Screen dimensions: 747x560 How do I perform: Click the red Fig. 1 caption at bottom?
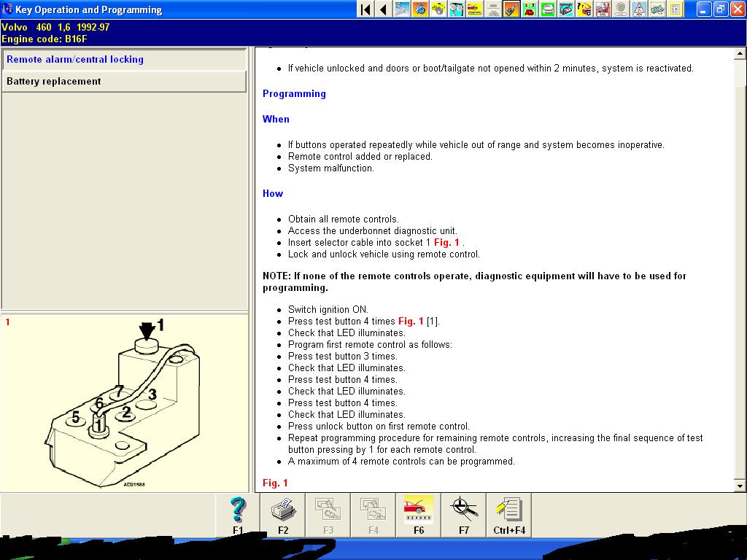click(275, 483)
